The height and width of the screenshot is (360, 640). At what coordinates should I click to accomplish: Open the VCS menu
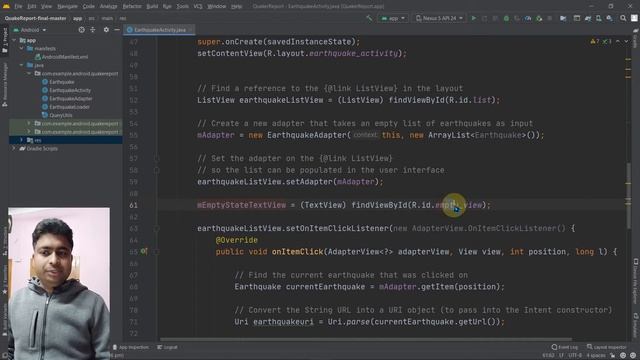198,6
